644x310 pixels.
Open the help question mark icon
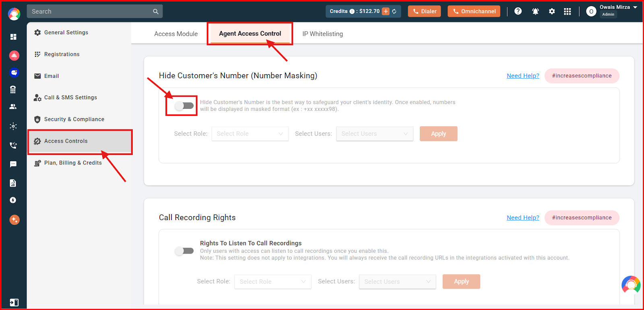point(518,11)
